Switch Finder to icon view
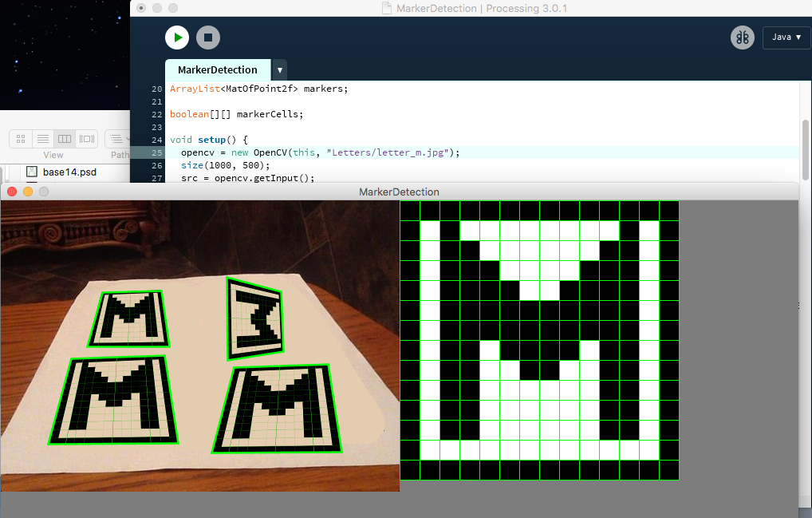Image resolution: width=812 pixels, height=518 pixels. tap(21, 139)
